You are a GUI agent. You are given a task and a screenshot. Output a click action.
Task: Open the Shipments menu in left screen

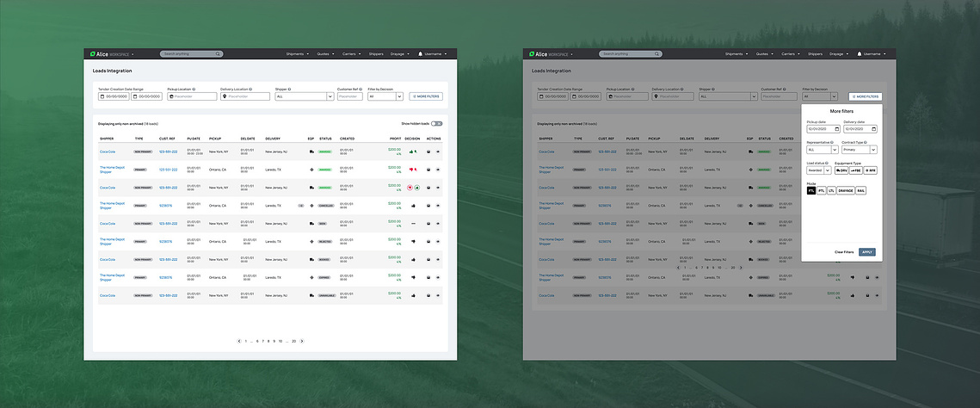pos(297,54)
